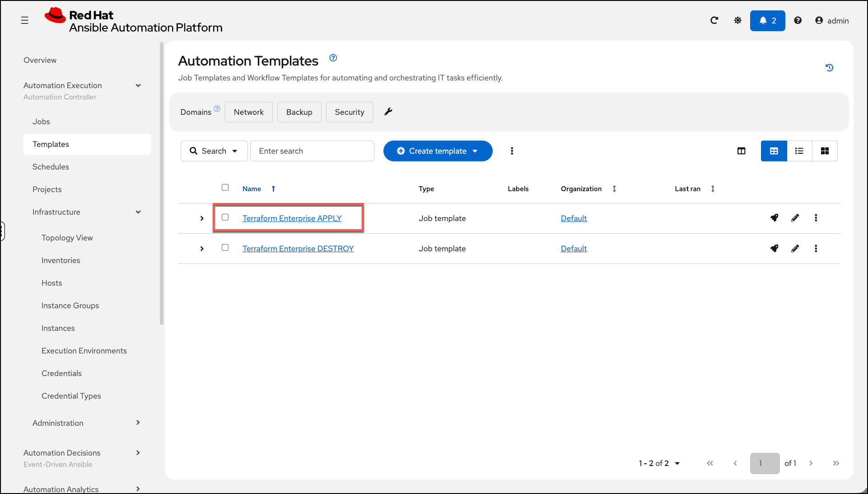The image size is (868, 494).
Task: Open Default organization link in DESTROY row
Action: (x=574, y=249)
